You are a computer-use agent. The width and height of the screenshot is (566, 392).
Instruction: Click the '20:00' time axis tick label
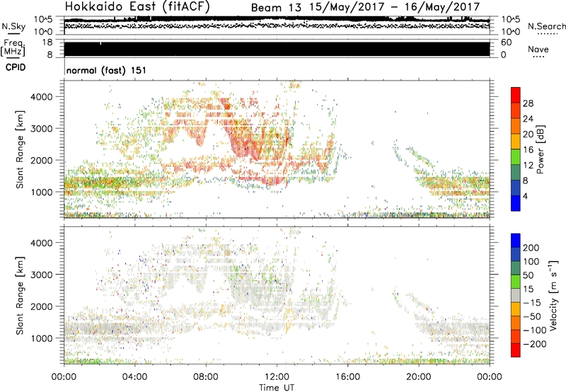click(x=419, y=377)
